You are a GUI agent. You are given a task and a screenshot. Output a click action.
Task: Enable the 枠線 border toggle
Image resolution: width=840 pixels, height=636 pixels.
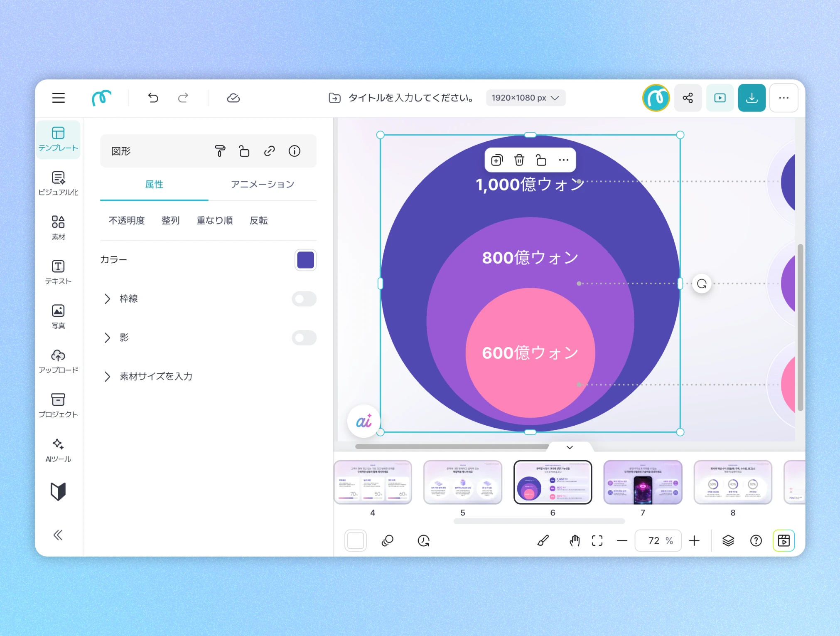coord(304,299)
